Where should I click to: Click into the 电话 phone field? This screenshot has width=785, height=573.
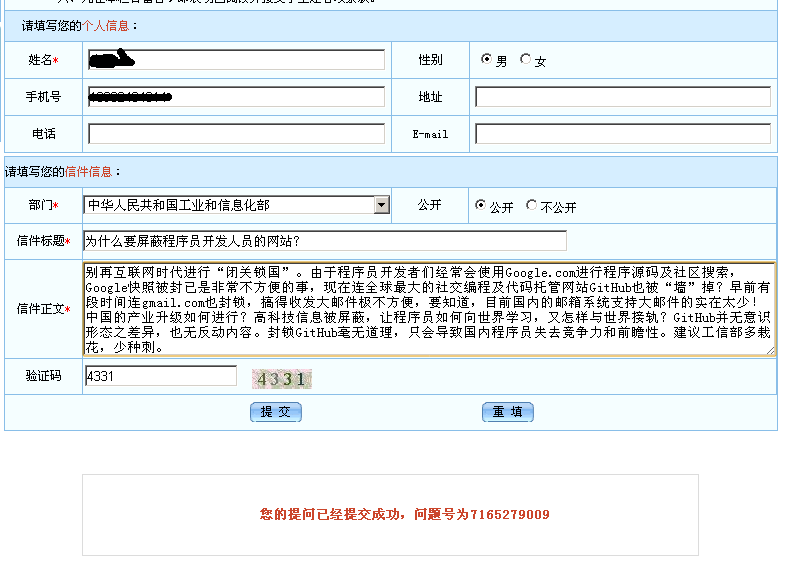[236, 134]
